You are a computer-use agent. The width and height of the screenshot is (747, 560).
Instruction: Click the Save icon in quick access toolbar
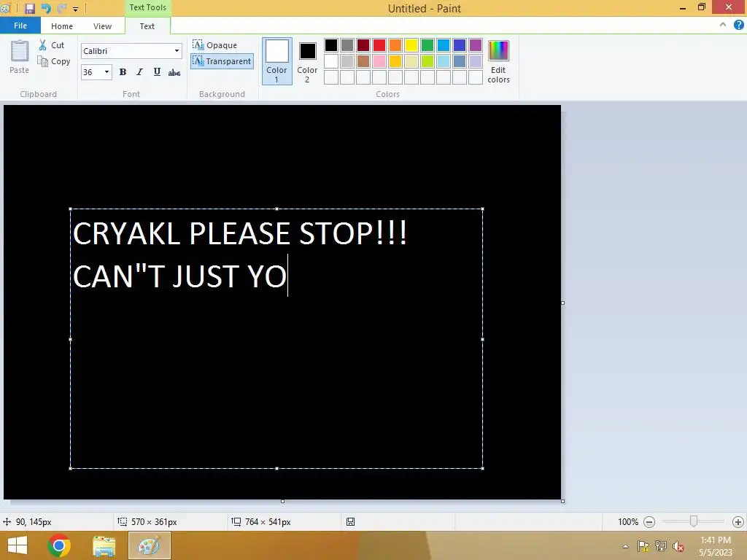click(x=29, y=8)
